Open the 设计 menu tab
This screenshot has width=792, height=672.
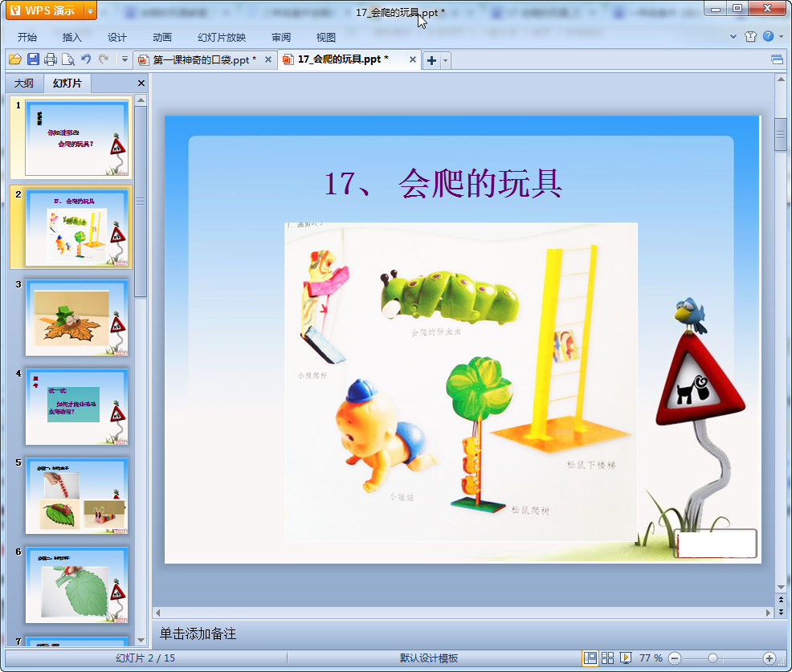(x=116, y=38)
